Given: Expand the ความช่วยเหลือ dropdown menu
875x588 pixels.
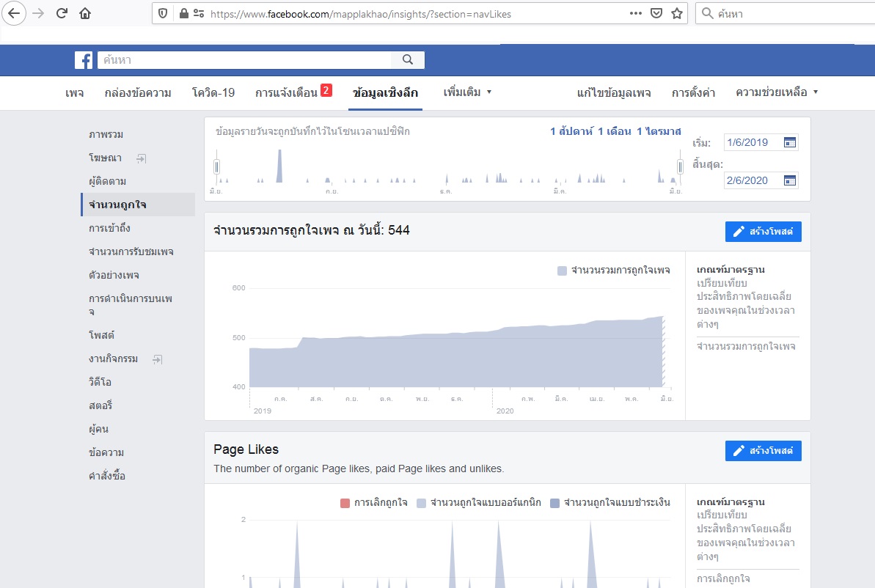Looking at the screenshot, I should [x=777, y=92].
